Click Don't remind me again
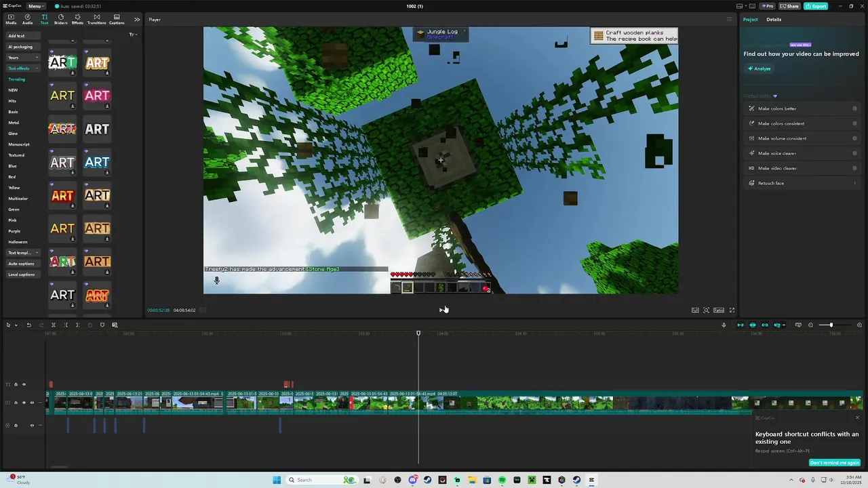The image size is (868, 488). [835, 463]
